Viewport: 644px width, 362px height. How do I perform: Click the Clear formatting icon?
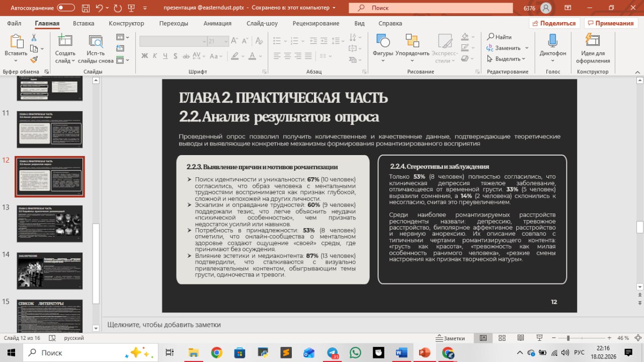[259, 41]
